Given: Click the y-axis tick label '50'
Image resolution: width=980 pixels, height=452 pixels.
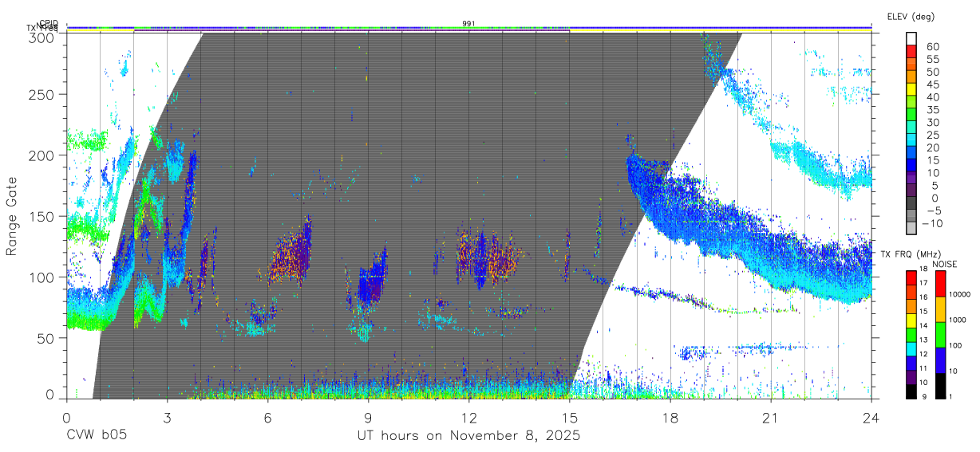Looking at the screenshot, I should (45, 338).
